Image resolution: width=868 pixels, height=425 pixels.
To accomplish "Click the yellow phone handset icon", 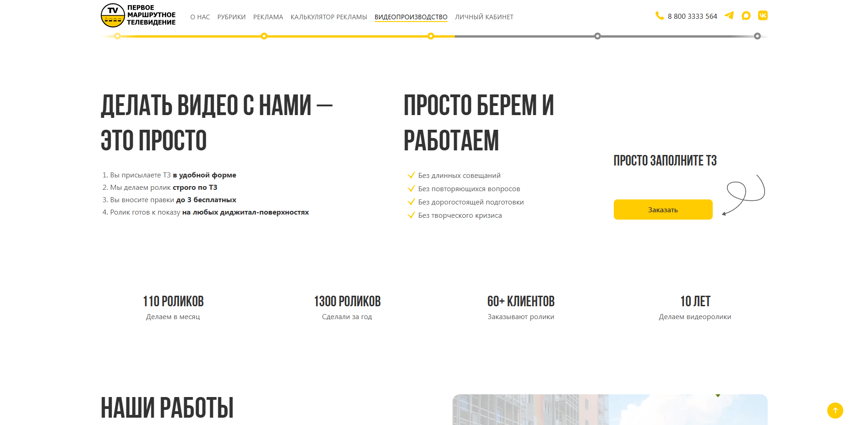I will point(660,16).
